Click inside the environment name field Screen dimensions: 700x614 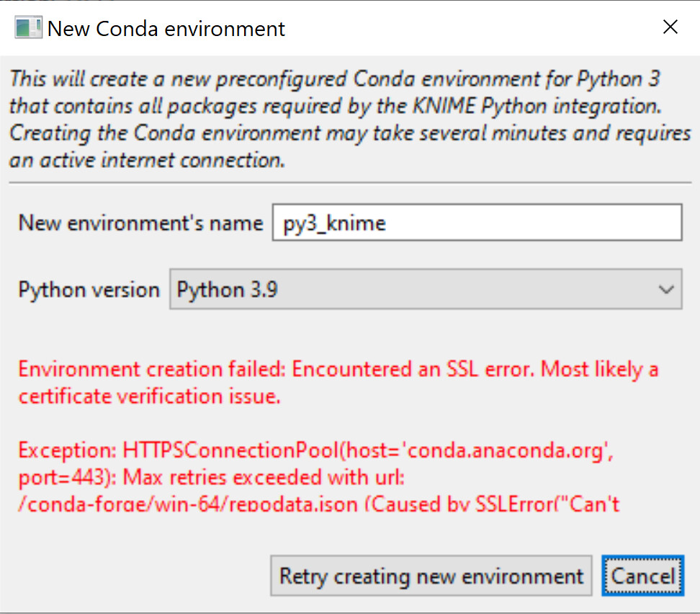tap(475, 223)
